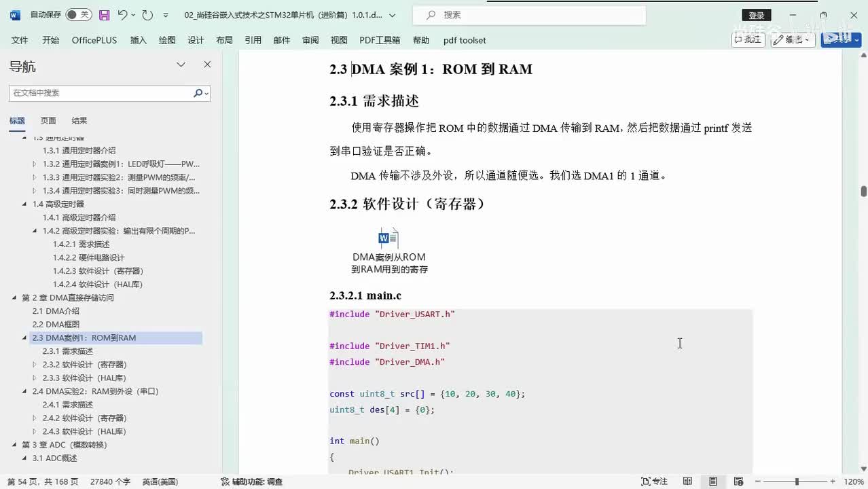Screen dimensions: 868x489
Task: Click in the title bar 搜索 search box
Action: click(x=530, y=15)
